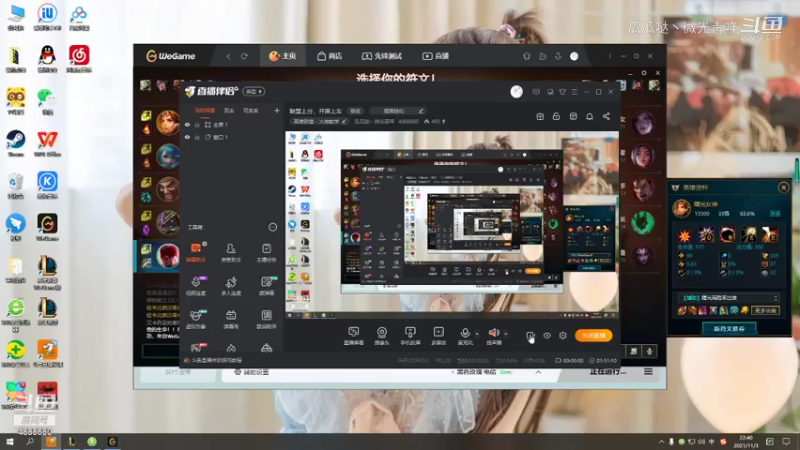The height and width of the screenshot is (450, 800).
Task: Click the large button below item builds
Action: click(729, 329)
